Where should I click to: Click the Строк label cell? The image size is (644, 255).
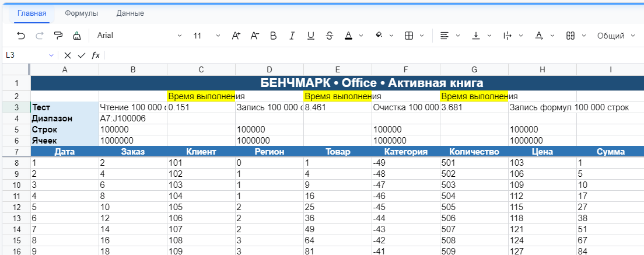point(65,130)
